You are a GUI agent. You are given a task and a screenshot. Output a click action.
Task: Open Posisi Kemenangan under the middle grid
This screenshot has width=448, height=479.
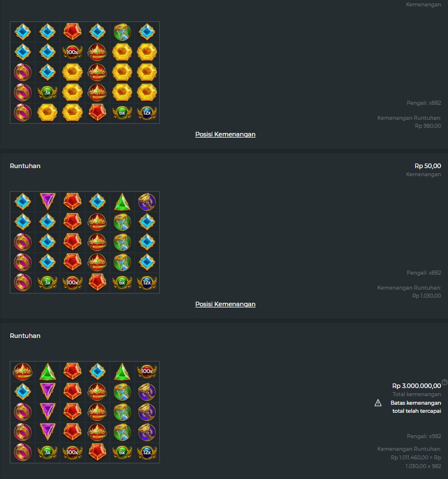tap(225, 304)
